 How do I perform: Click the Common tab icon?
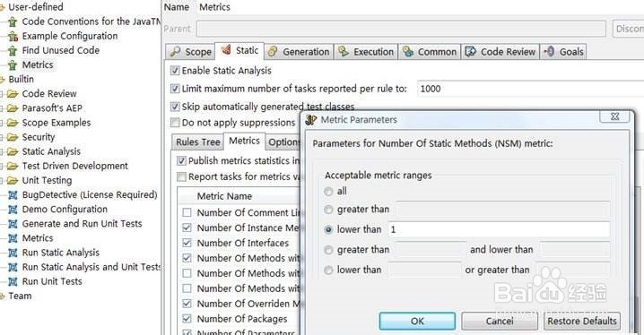pos(407,52)
